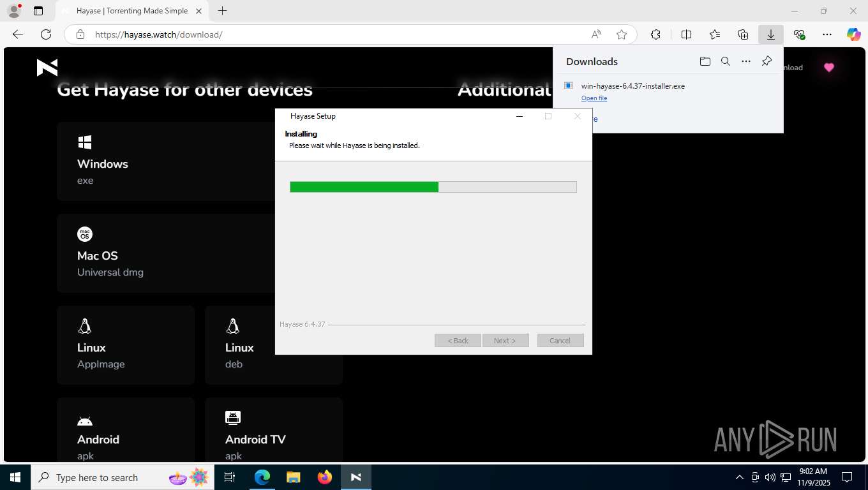The height and width of the screenshot is (490, 868).
Task: Select the Windows exe download card
Action: pyautogui.click(x=166, y=161)
